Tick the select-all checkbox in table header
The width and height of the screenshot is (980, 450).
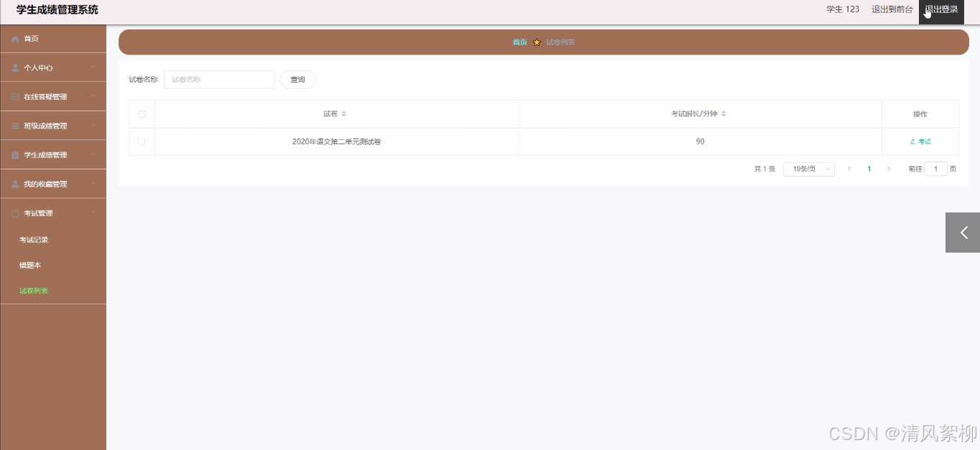[x=142, y=114]
